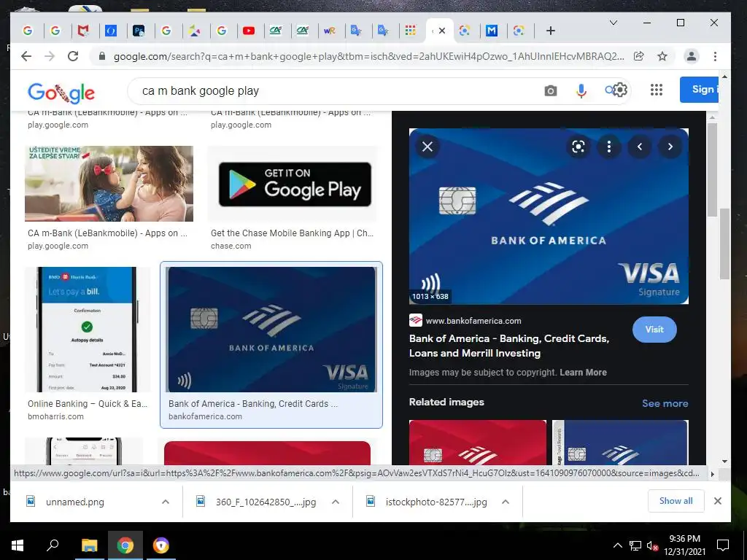The image size is (747, 560).
Task: Expand options for 360_F_102642850 download
Action: pyautogui.click(x=336, y=502)
